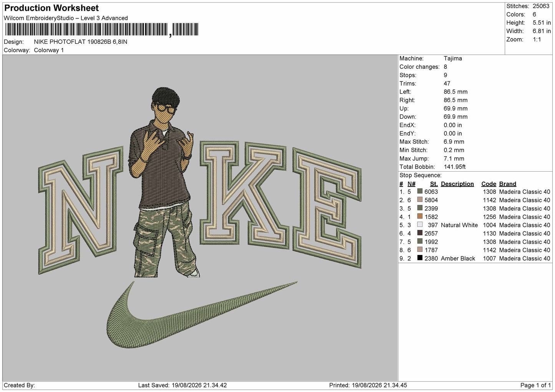Image resolution: width=555 pixels, height=392 pixels.
Task: Click the embroidered letter N
Action: tap(81, 210)
